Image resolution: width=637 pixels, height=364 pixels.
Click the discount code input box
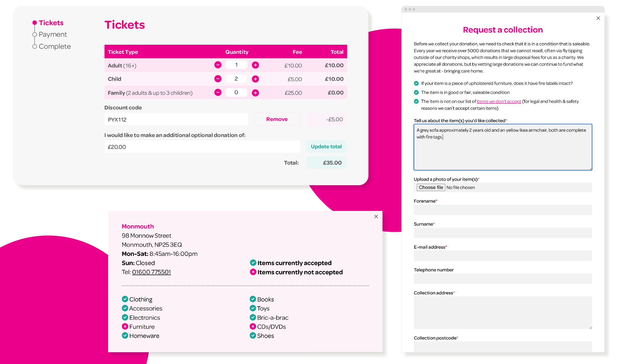coord(176,120)
